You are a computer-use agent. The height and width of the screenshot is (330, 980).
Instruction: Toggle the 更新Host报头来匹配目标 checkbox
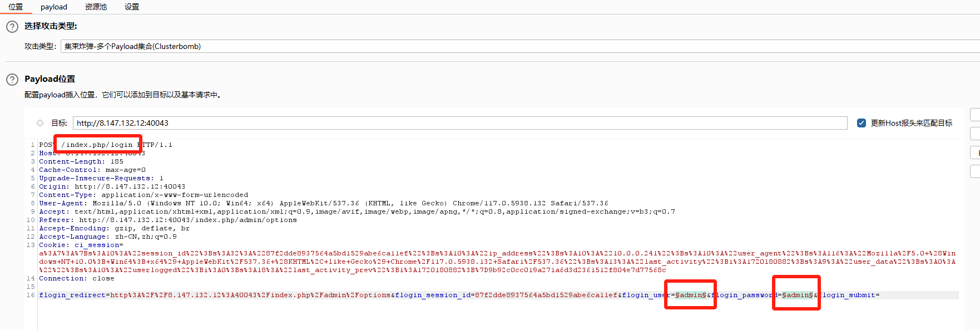[862, 123]
